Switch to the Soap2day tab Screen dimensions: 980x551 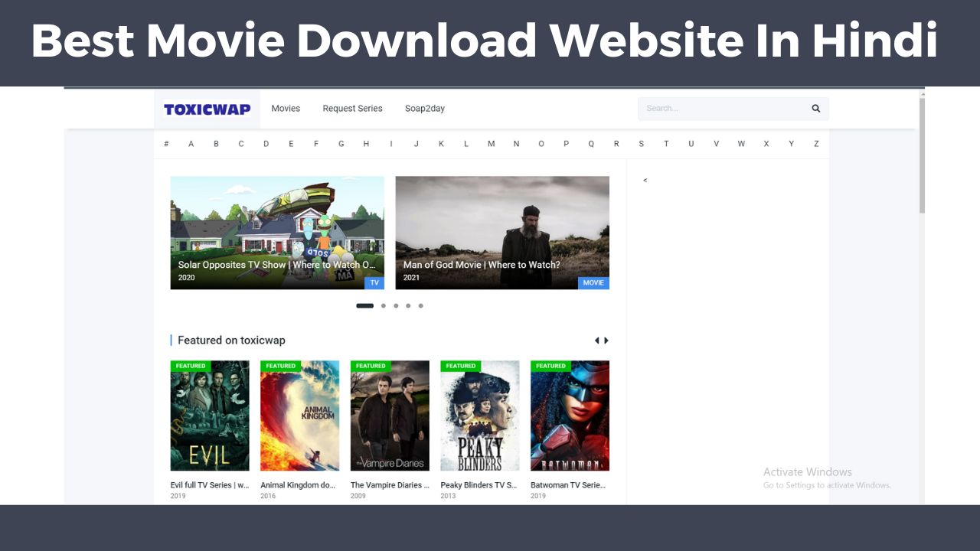[425, 108]
